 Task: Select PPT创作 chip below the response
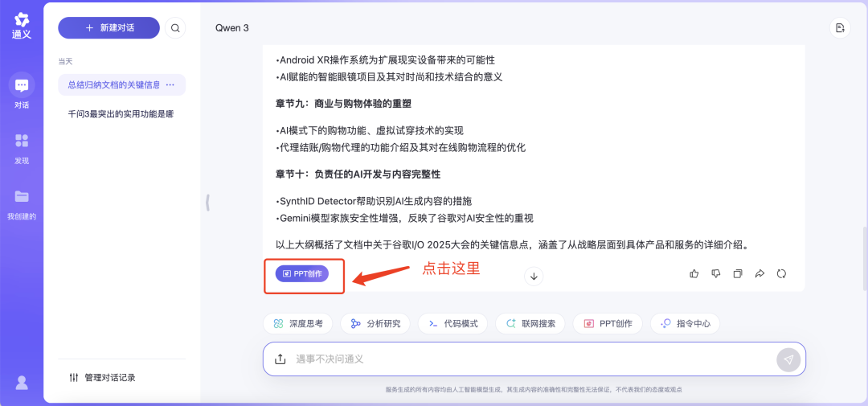click(608, 324)
